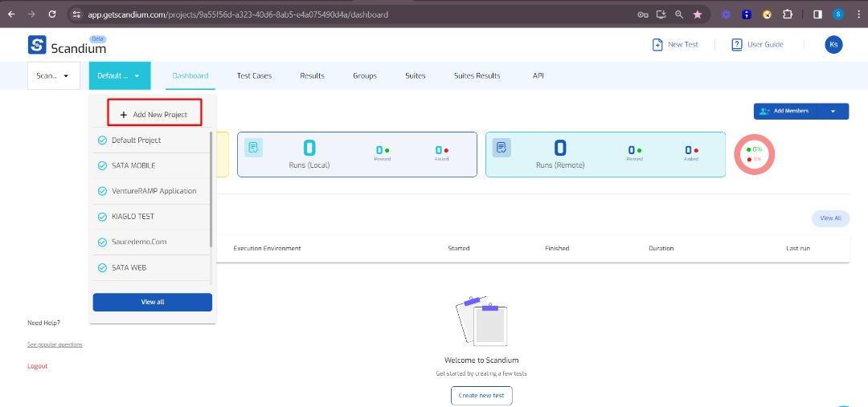The width and height of the screenshot is (868, 407).
Task: Click the View all projects button
Action: point(152,302)
